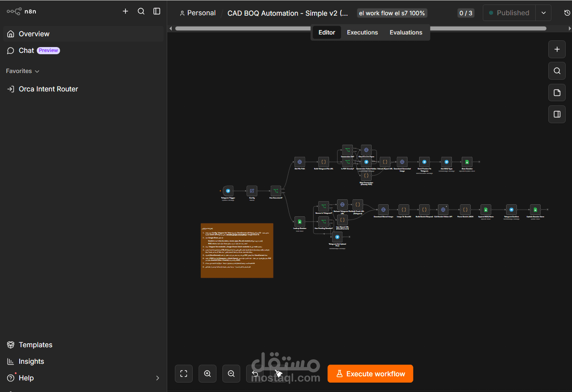Create new item with sidebar plus icon
The width and height of the screenshot is (572, 392).
coord(126,11)
